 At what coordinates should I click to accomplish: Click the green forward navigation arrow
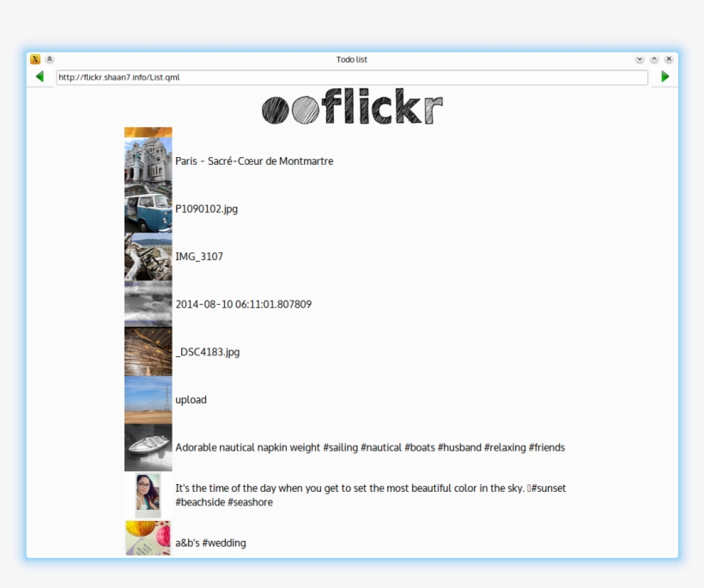(x=665, y=77)
